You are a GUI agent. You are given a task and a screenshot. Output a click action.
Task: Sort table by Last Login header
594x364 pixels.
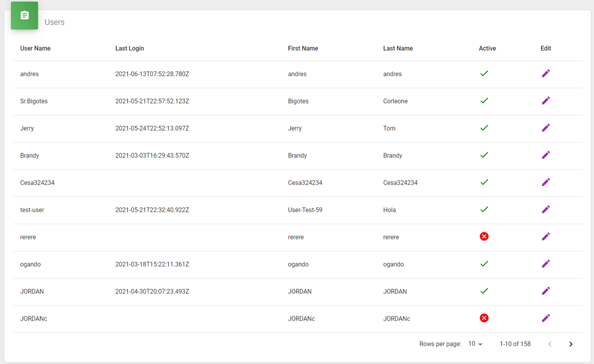click(129, 49)
